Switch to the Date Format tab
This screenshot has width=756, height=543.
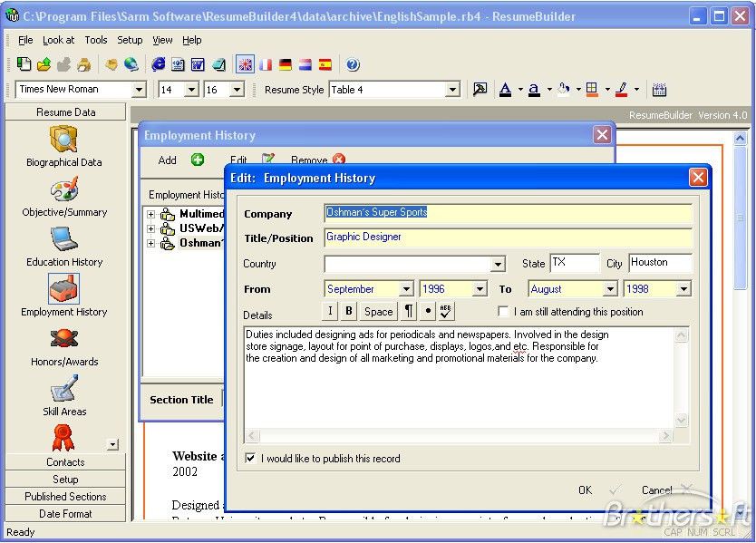pyautogui.click(x=65, y=514)
